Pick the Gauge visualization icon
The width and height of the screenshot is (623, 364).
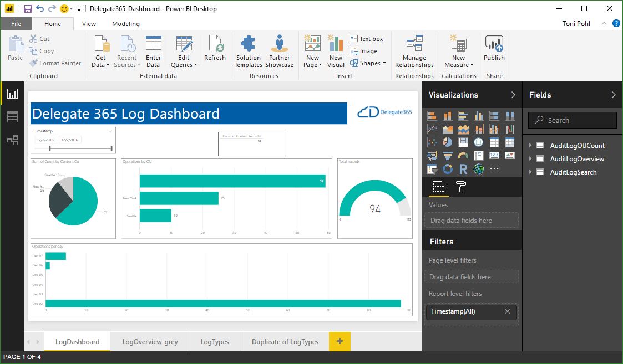463,156
